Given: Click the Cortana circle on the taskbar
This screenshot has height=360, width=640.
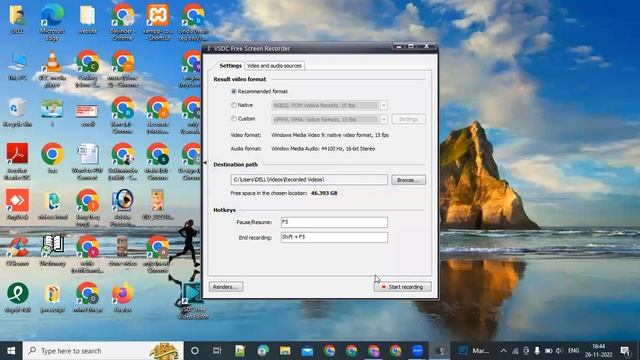Looking at the screenshot, I should click(x=195, y=351).
